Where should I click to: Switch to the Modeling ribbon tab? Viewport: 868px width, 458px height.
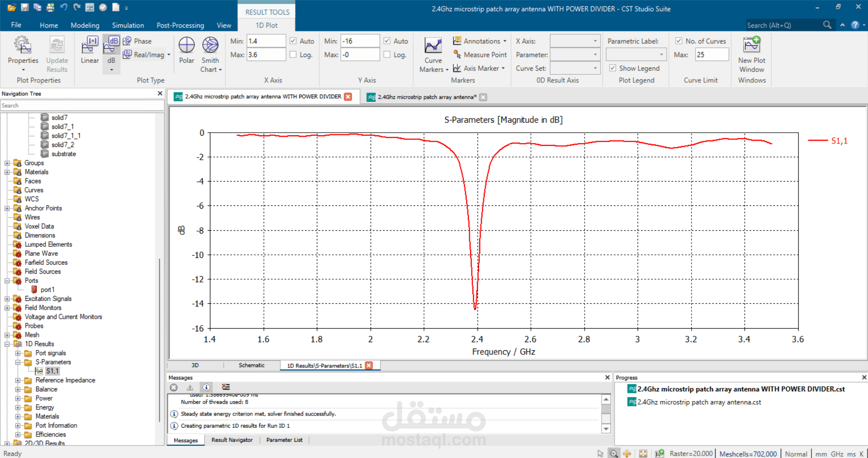click(85, 25)
